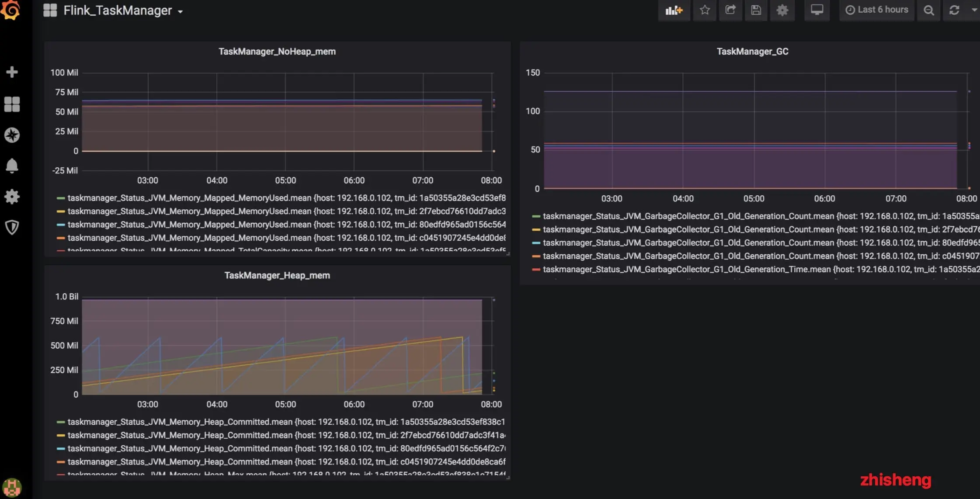Image resolution: width=980 pixels, height=499 pixels.
Task: Open refresh interval dropdown arrow
Action: 974,10
